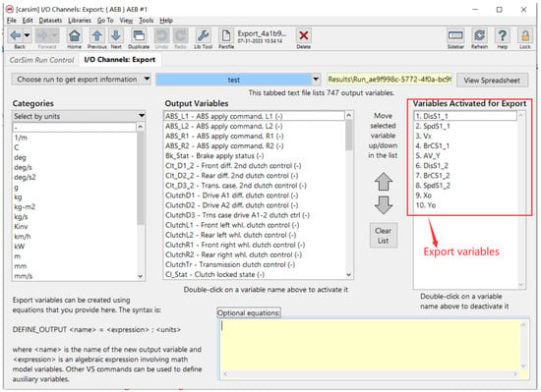Viewport: 541px width, 392px height.
Task: Select the 'mm/s' unit category
Action: coord(24,276)
